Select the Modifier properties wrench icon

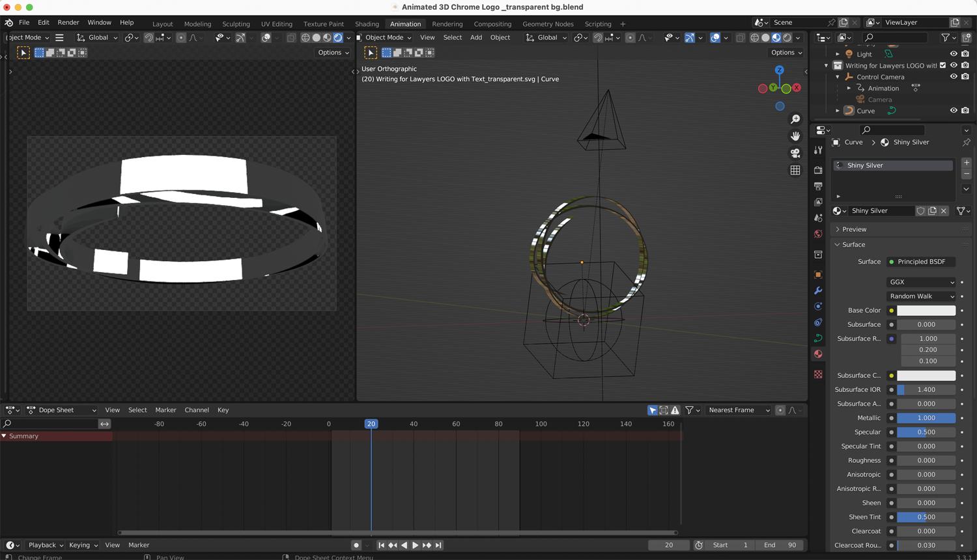(x=818, y=289)
